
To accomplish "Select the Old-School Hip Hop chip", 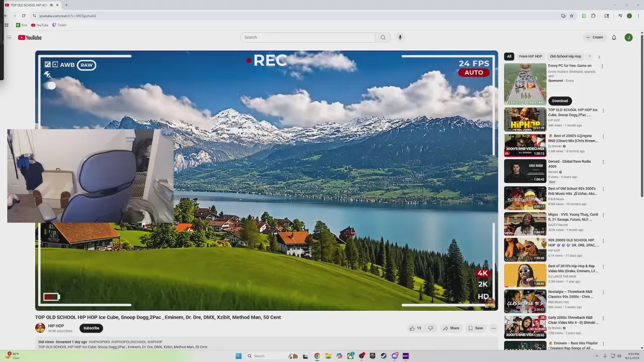I will click(566, 56).
